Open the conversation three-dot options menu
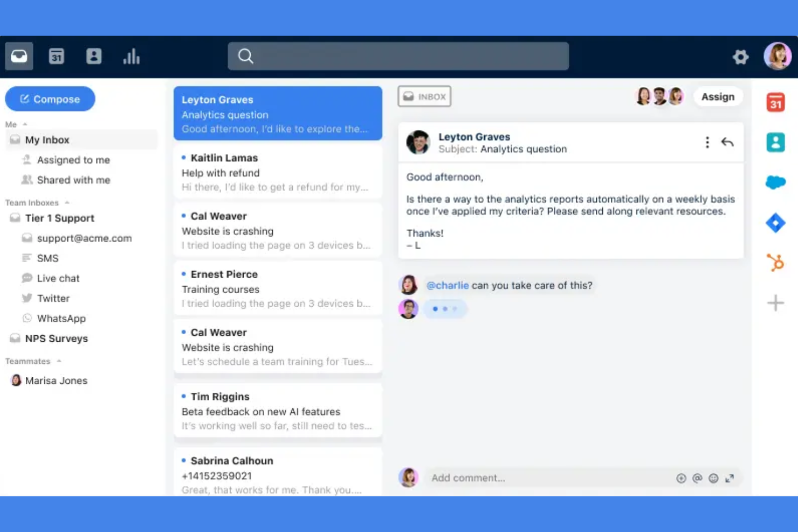 [x=707, y=142]
